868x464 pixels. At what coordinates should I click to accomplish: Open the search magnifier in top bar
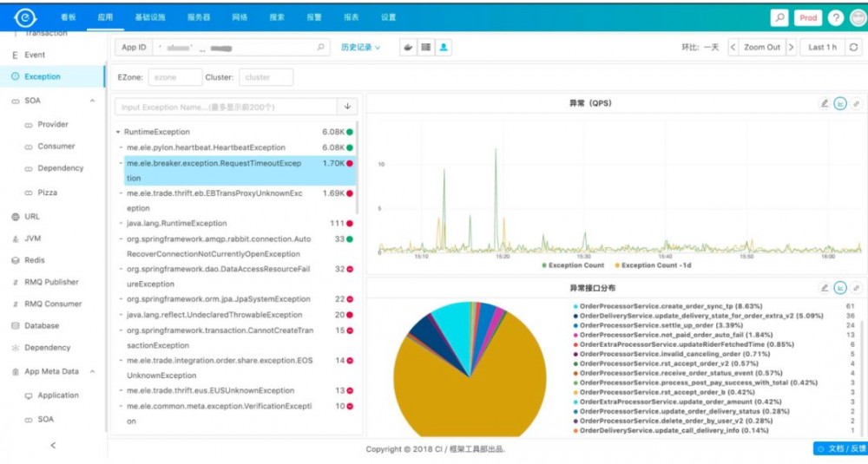coord(779,17)
